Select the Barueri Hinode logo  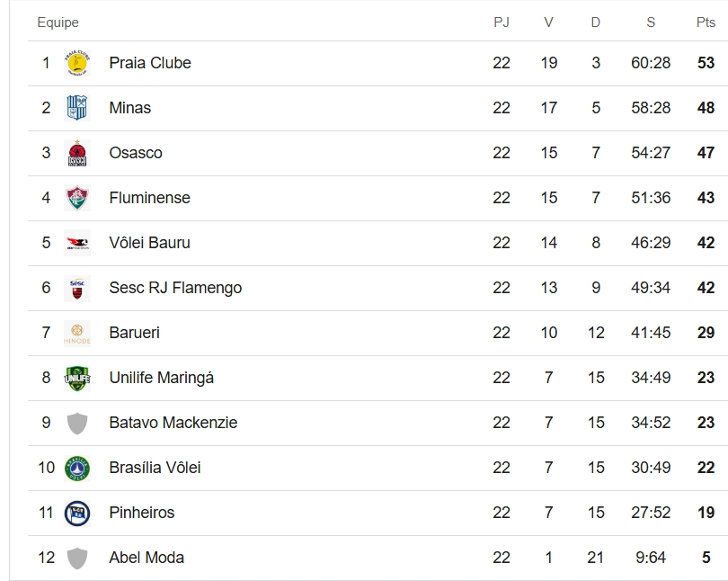pos(77,333)
